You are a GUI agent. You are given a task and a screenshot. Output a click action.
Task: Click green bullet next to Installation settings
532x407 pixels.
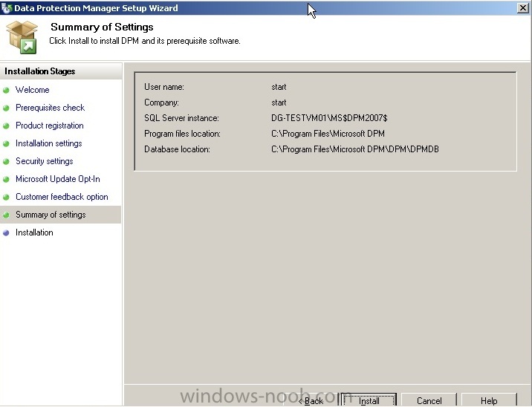(x=6, y=144)
